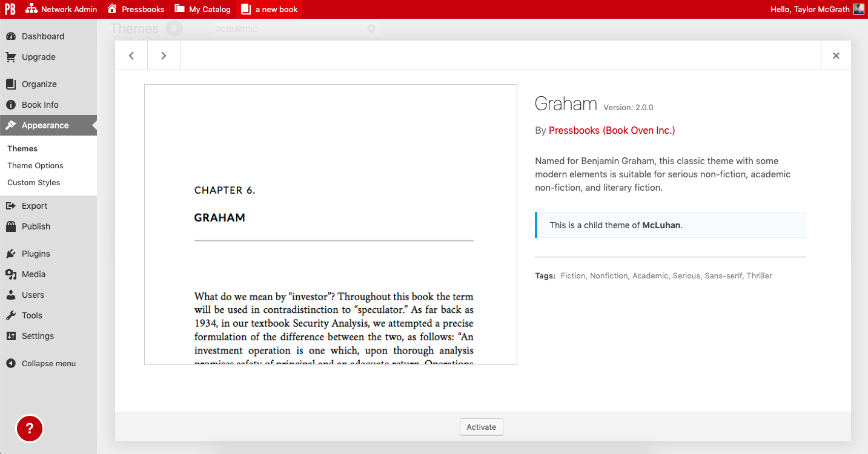The height and width of the screenshot is (454, 868).
Task: Click the Publish store icon
Action: click(x=11, y=226)
